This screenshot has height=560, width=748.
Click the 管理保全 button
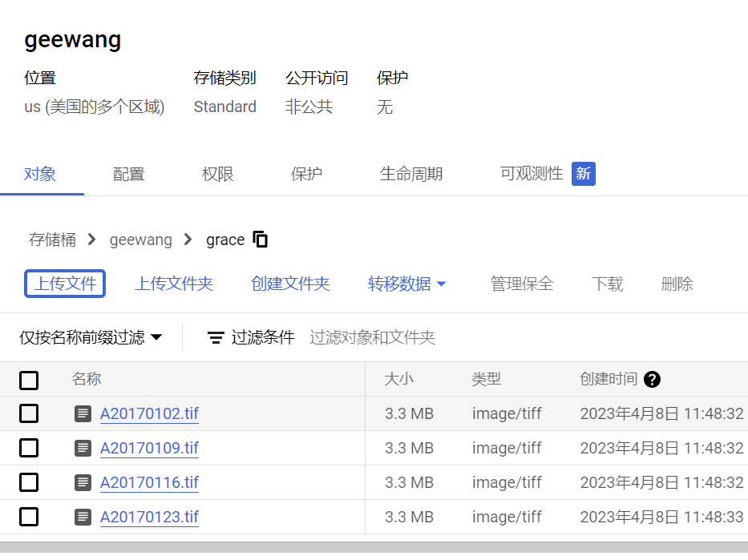(x=522, y=284)
